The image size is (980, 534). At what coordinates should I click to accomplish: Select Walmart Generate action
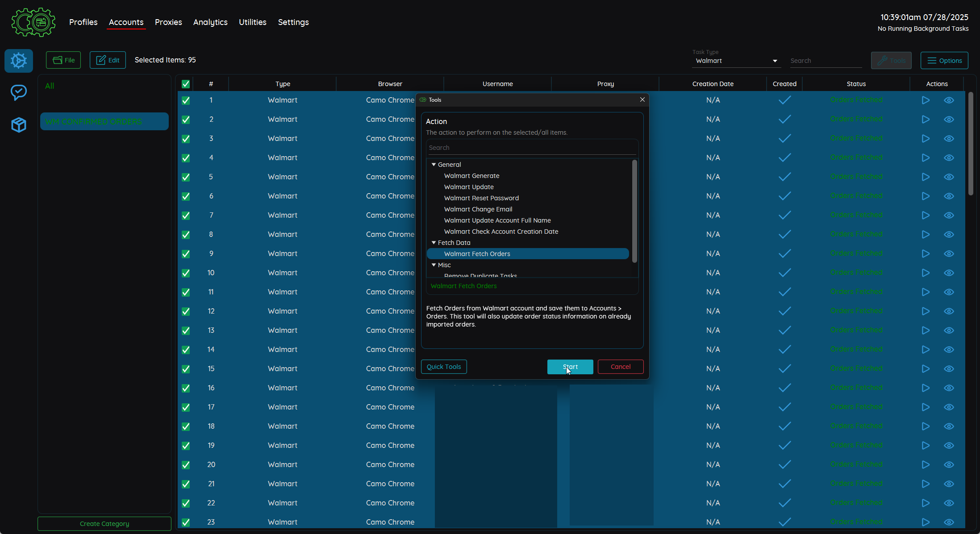point(471,176)
